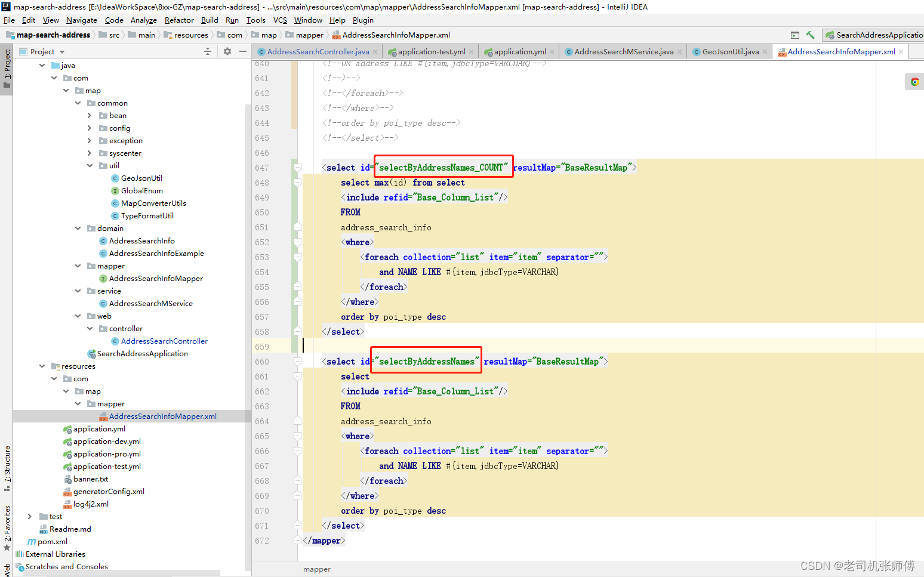The image size is (924, 577).
Task: Click the Spring Boot run configuration icon
Action: pyautogui.click(x=829, y=35)
